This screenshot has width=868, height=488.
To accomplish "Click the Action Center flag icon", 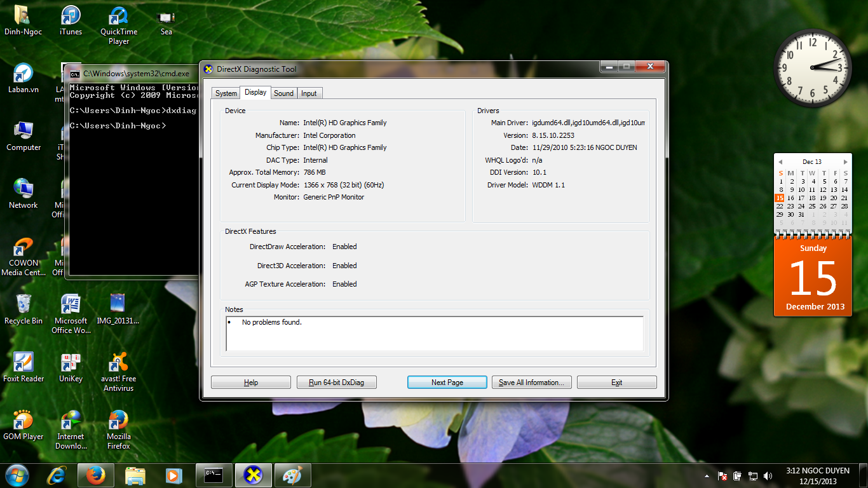I will pyautogui.click(x=722, y=476).
